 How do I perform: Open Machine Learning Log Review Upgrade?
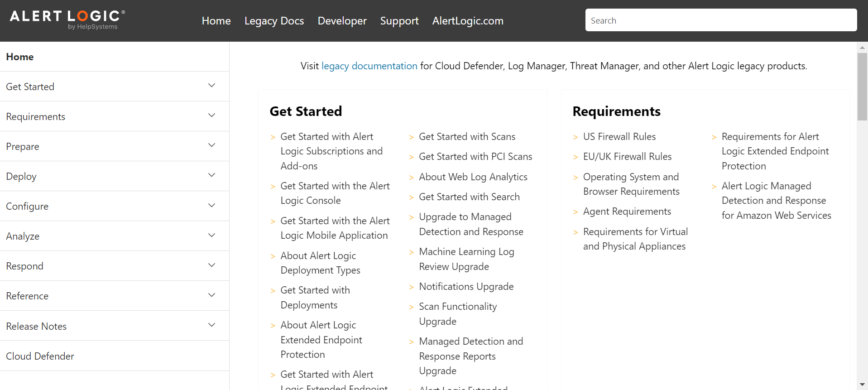(467, 259)
